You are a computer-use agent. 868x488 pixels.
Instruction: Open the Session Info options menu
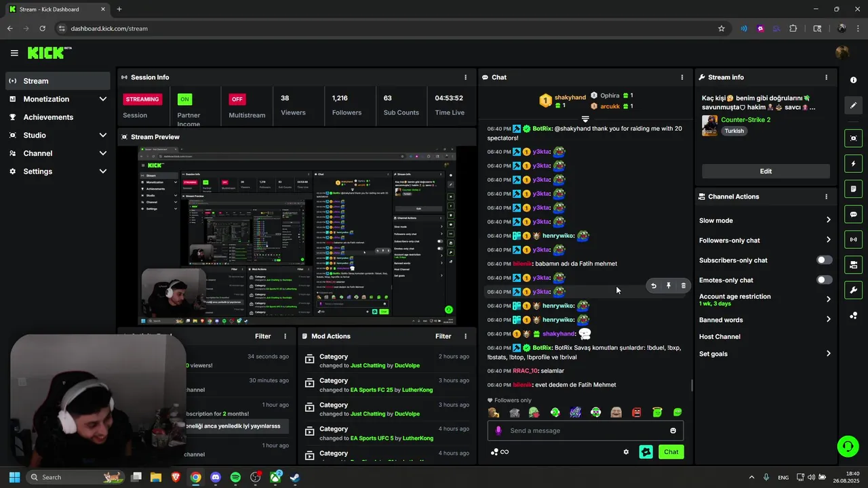pos(465,77)
